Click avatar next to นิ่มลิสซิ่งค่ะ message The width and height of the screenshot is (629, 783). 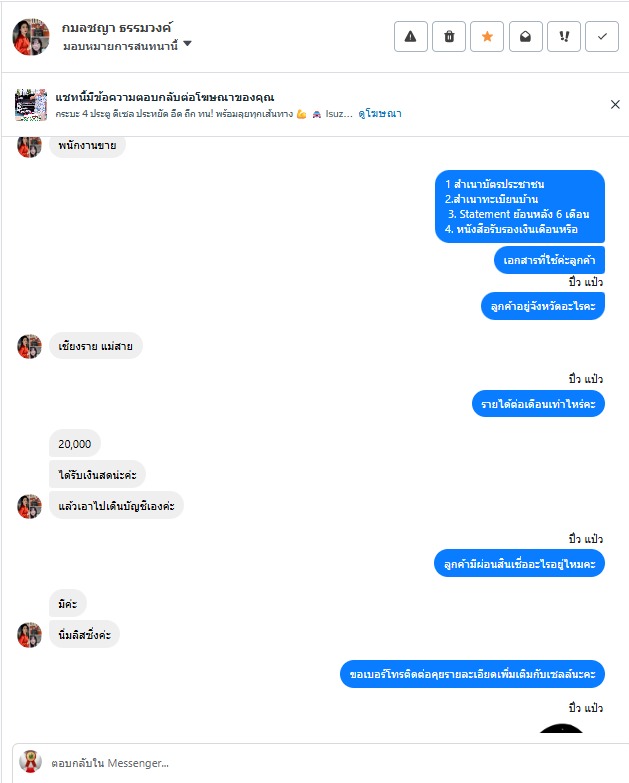click(29, 635)
